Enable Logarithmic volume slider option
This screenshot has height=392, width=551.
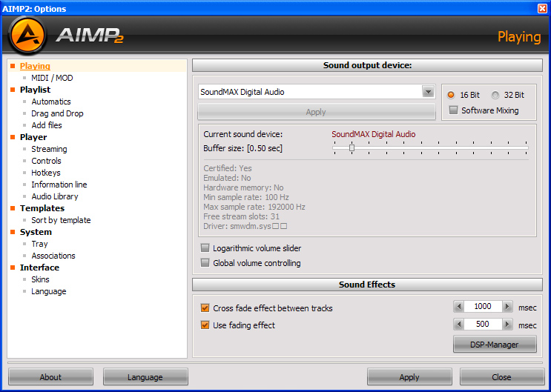[x=205, y=248]
